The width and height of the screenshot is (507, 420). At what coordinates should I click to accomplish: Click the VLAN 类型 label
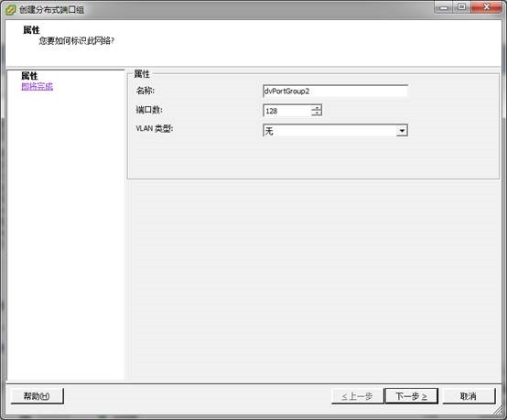click(155, 129)
